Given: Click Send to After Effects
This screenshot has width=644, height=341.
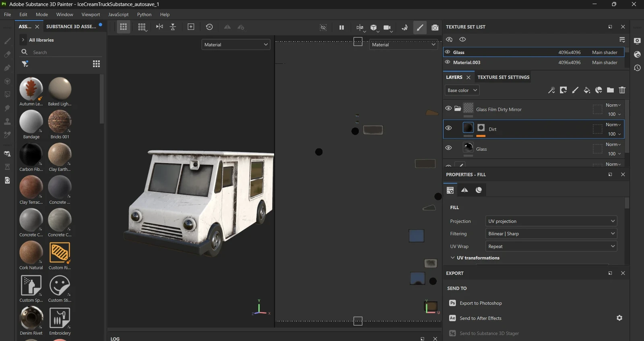Looking at the screenshot, I should 481,318.
